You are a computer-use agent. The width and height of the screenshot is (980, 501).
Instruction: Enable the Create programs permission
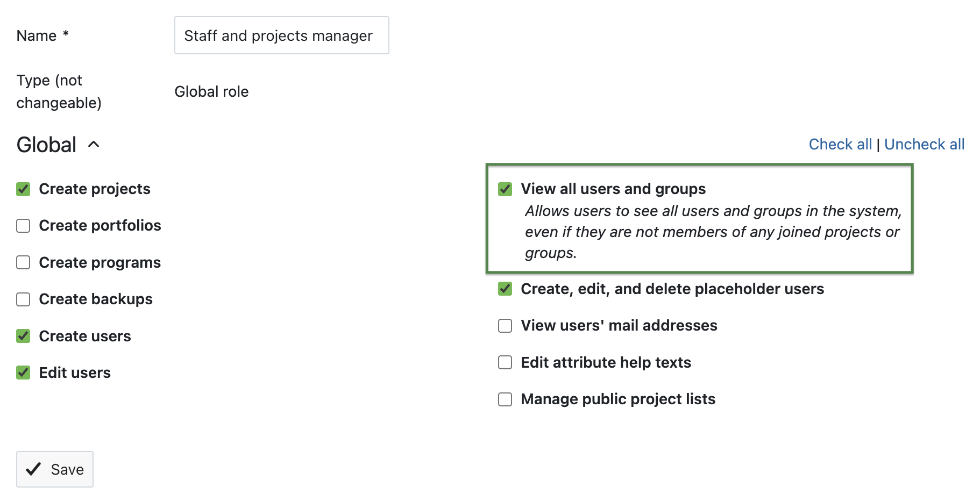click(x=23, y=262)
